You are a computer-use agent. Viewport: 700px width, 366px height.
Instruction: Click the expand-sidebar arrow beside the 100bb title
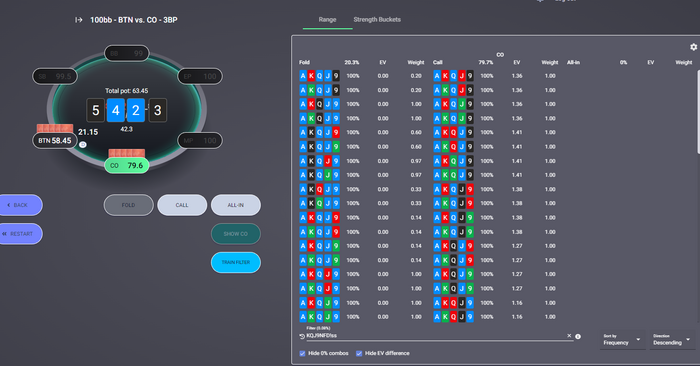79,20
